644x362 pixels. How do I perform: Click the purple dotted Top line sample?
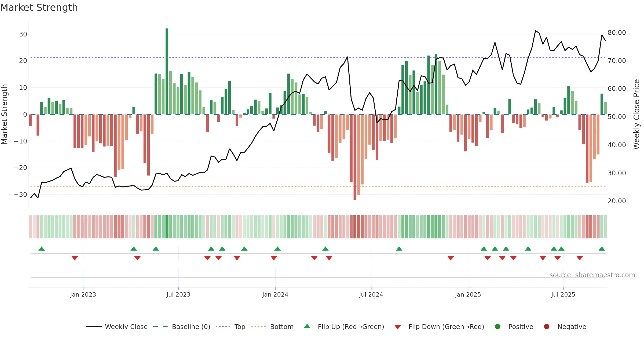coord(223,327)
